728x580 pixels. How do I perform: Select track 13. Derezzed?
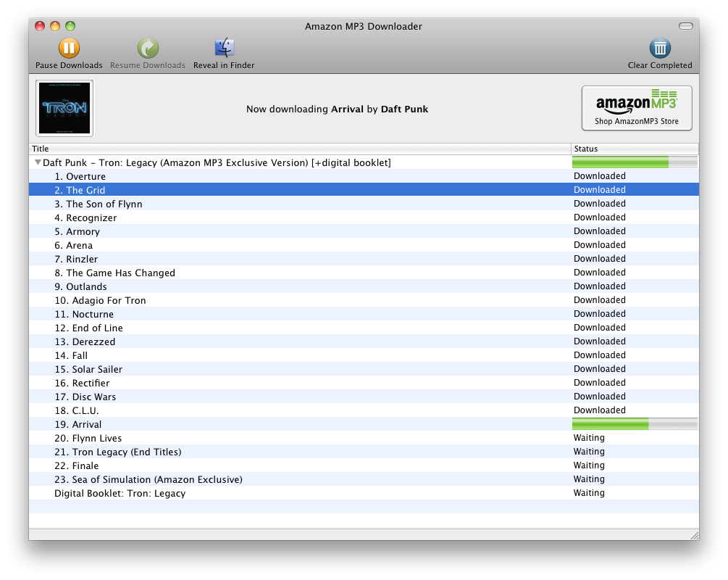click(364, 341)
